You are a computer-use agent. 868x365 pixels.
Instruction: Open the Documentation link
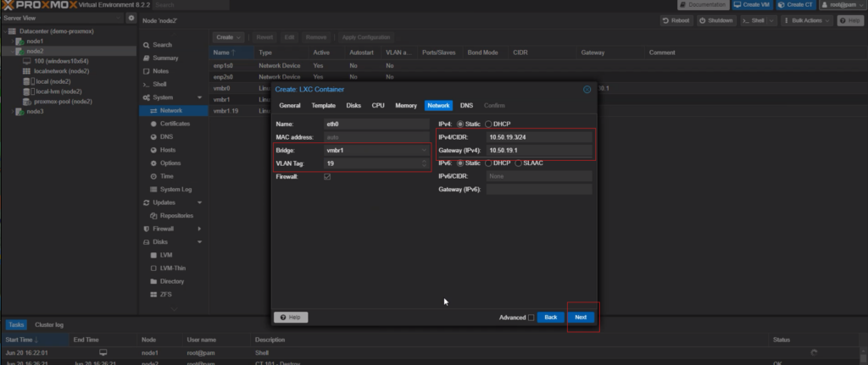(703, 5)
